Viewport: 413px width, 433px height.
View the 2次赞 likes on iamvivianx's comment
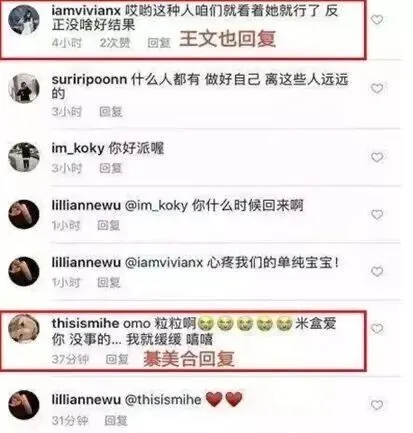115,43
